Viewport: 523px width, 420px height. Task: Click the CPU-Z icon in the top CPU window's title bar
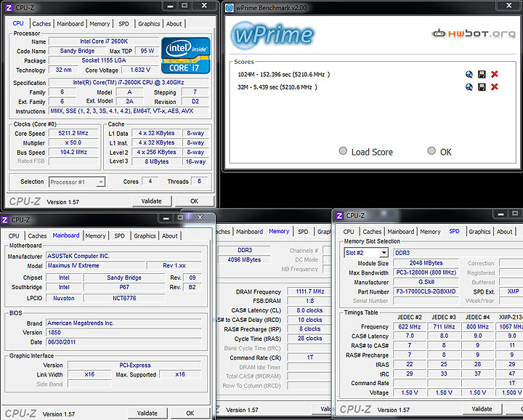pyautogui.click(x=9, y=7)
